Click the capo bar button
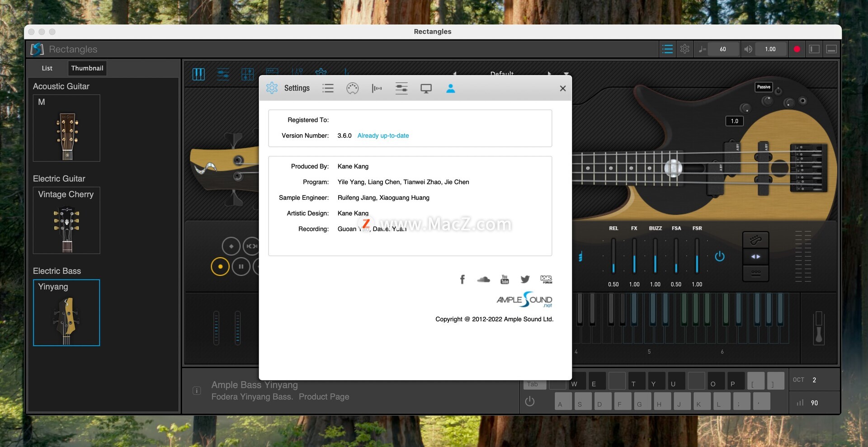868x447 pixels. tap(755, 273)
